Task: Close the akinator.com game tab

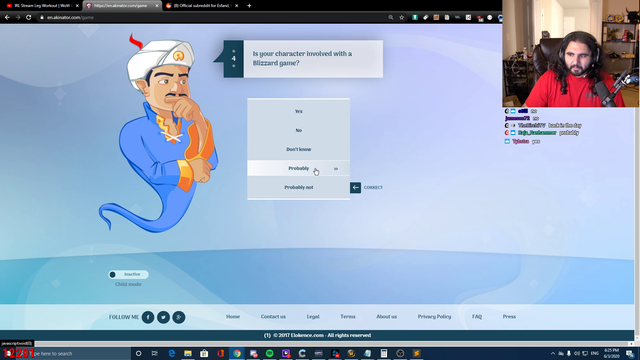Action: pos(157,6)
